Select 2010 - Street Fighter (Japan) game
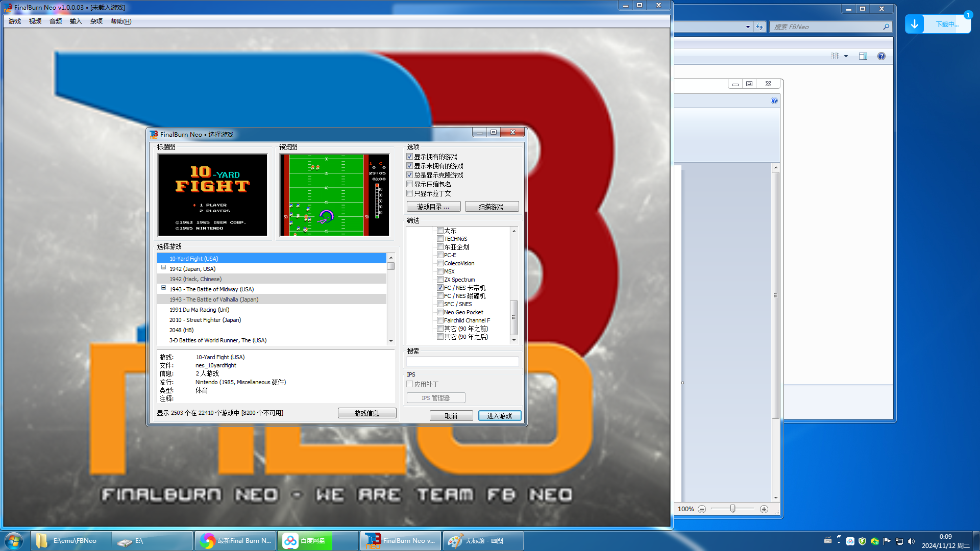This screenshot has height=551, width=980. 272,320
